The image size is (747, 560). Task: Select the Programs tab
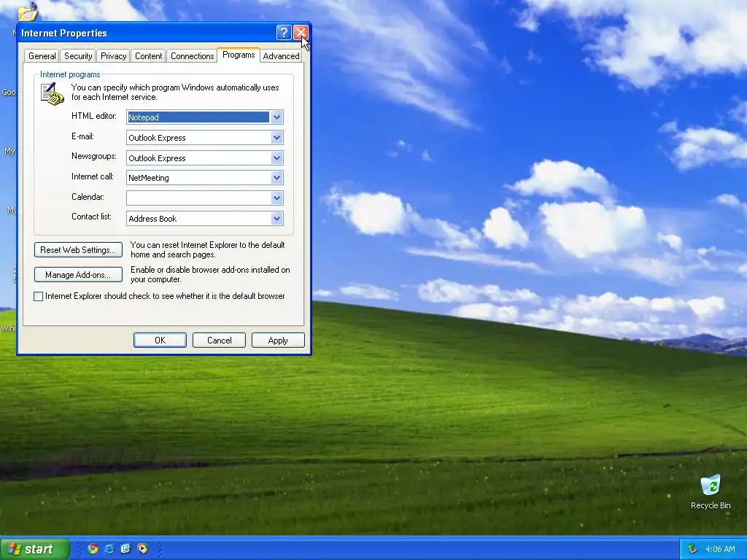click(239, 55)
